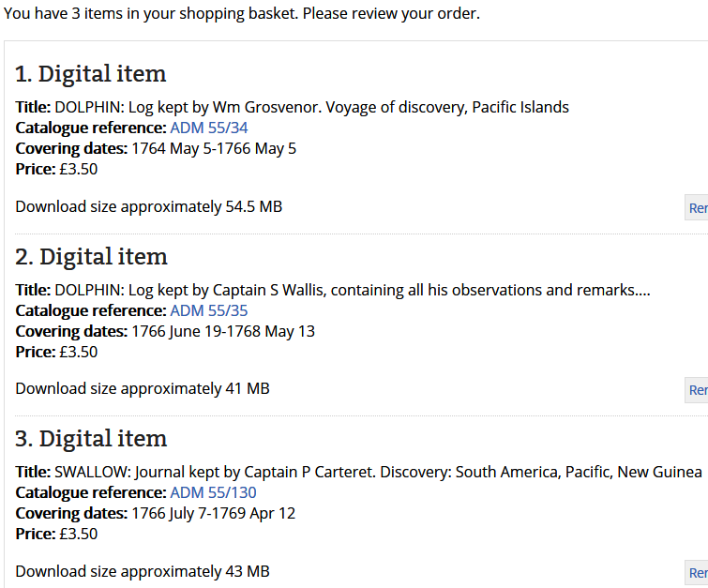Remove the Captain Wallis log from basket

pyautogui.click(x=697, y=390)
